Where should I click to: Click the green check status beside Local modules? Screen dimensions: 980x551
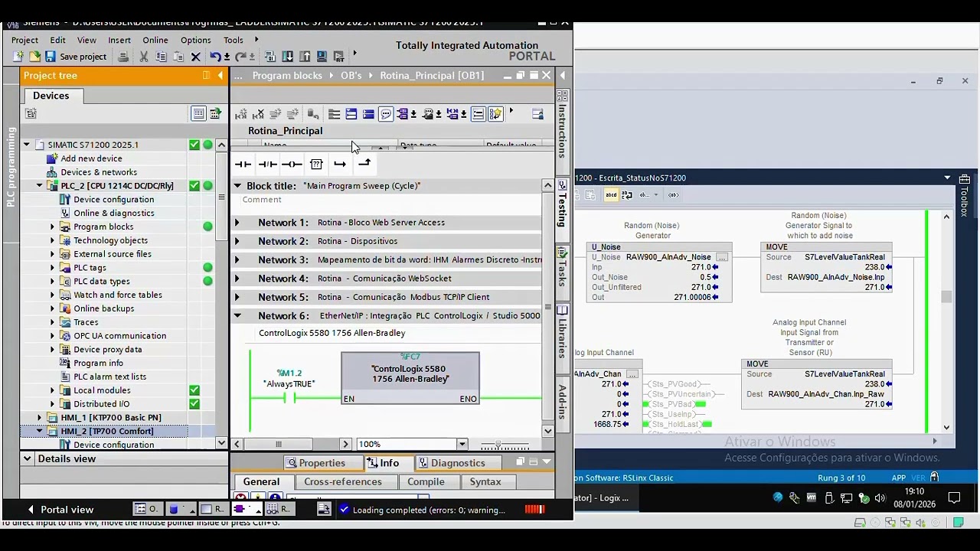[x=194, y=390]
